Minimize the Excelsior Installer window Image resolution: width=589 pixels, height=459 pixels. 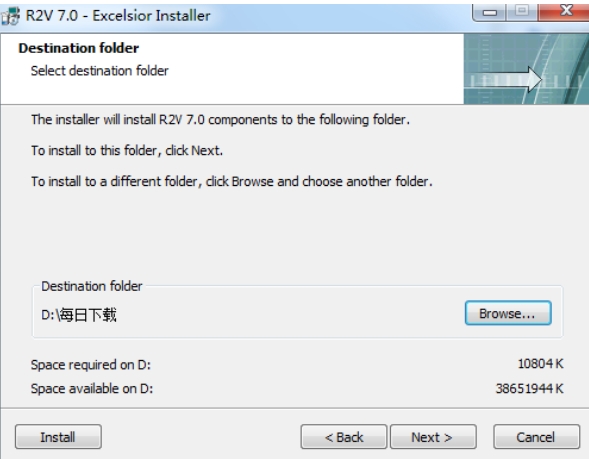point(489,12)
